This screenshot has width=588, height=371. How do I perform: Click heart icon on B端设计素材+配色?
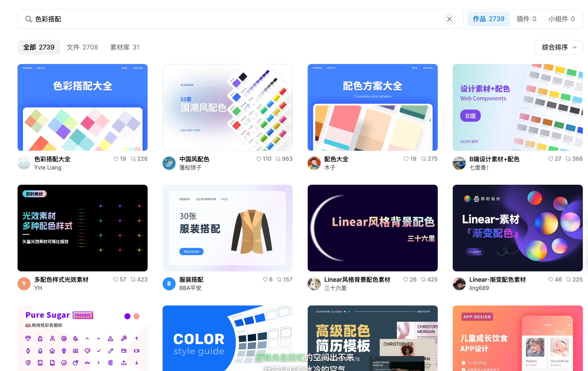pos(551,159)
